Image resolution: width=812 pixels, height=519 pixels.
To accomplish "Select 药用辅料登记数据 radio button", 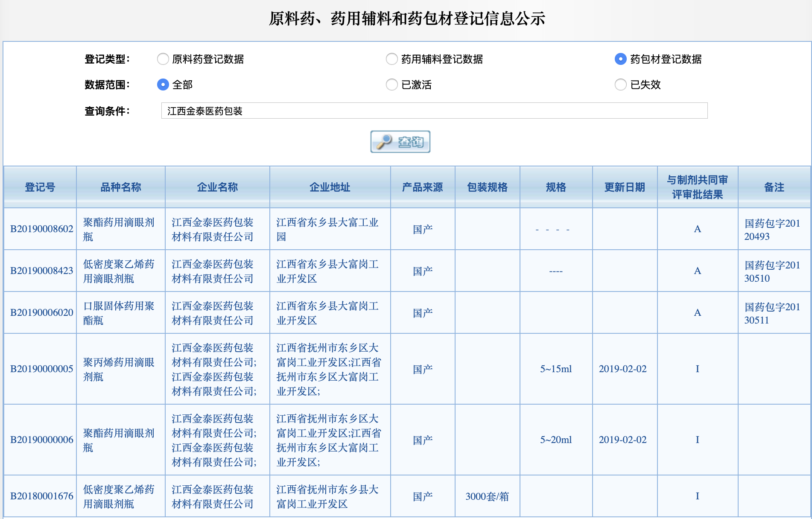I will tap(392, 59).
